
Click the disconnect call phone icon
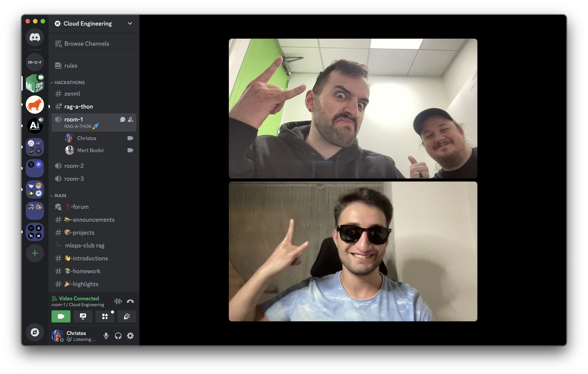pyautogui.click(x=130, y=301)
